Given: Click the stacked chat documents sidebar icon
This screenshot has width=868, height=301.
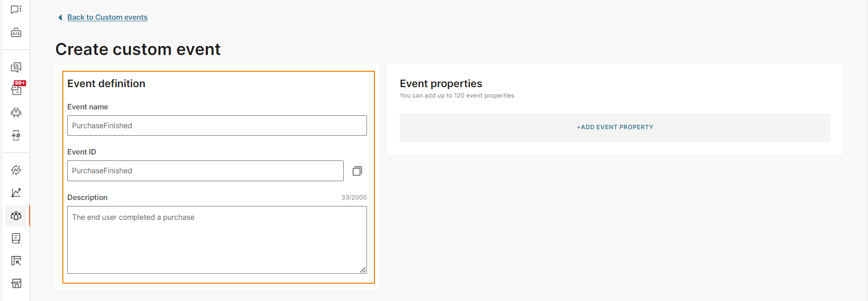Looking at the screenshot, I should [x=16, y=67].
